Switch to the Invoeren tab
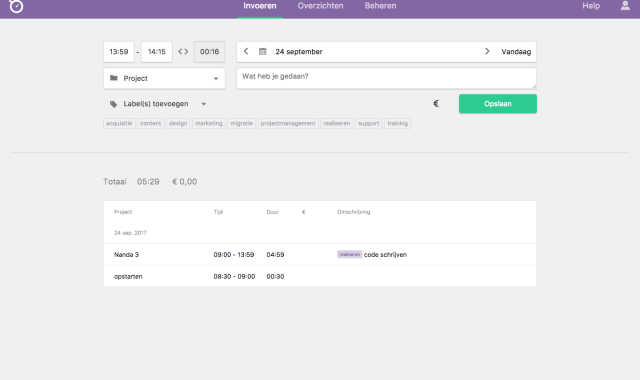This screenshot has width=640, height=380. coord(260,6)
